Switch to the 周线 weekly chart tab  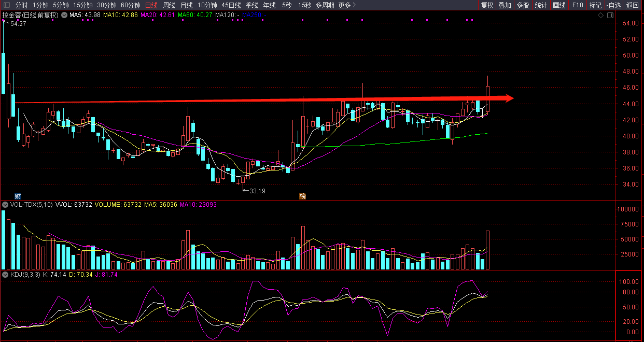pos(169,5)
